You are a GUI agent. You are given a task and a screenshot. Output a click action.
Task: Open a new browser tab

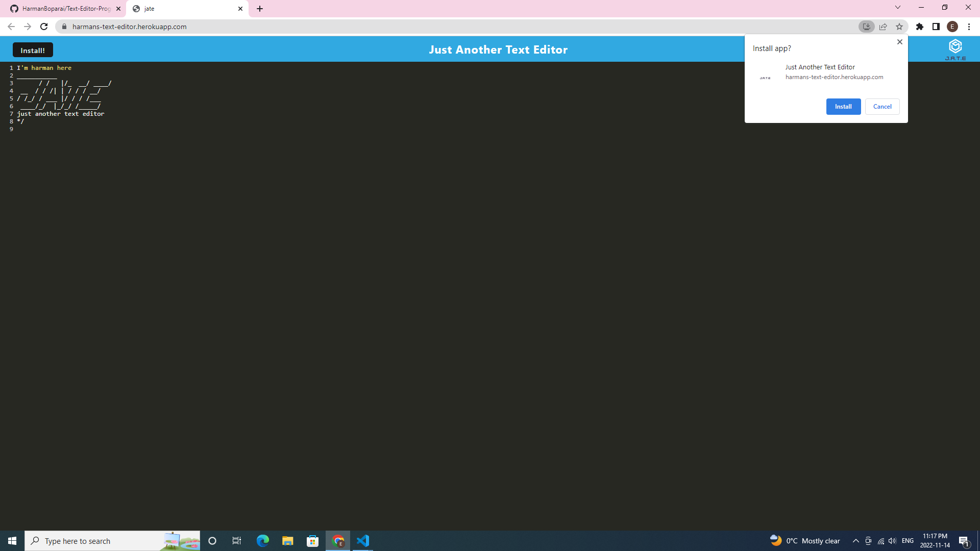[260, 9]
